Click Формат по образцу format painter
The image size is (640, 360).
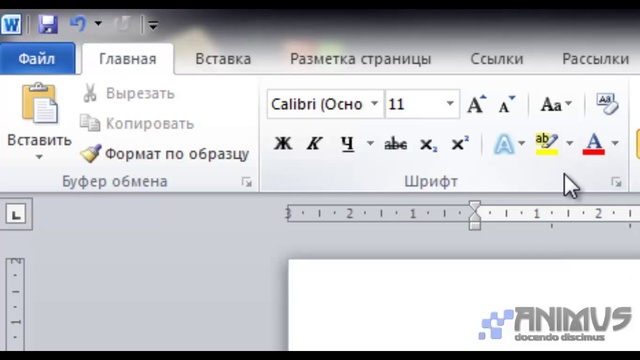(164, 154)
